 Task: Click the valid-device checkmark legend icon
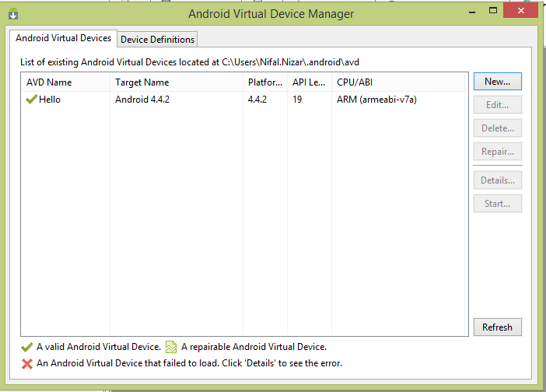27,347
